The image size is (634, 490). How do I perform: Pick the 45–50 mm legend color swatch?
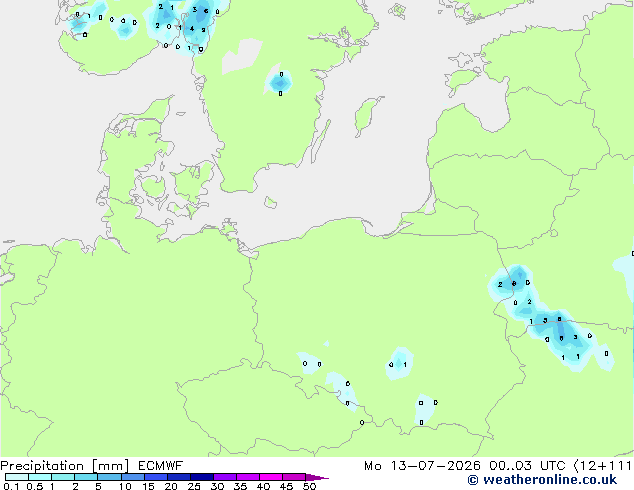click(x=294, y=477)
